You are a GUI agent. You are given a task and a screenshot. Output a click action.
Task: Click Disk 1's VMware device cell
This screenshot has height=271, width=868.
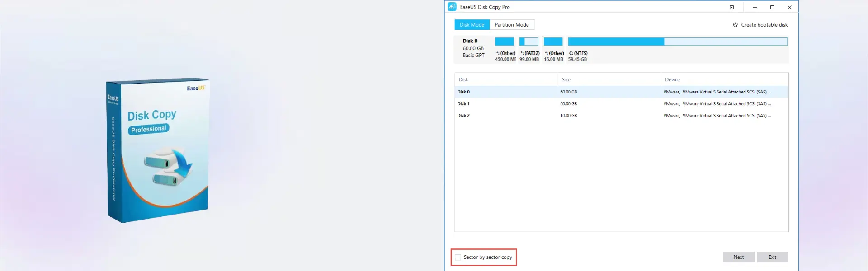717,104
